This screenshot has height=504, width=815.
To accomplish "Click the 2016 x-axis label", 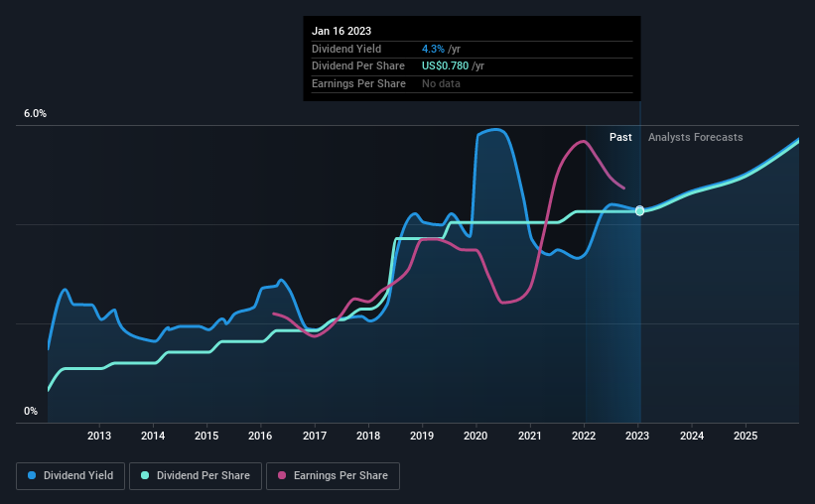I will point(260,436).
